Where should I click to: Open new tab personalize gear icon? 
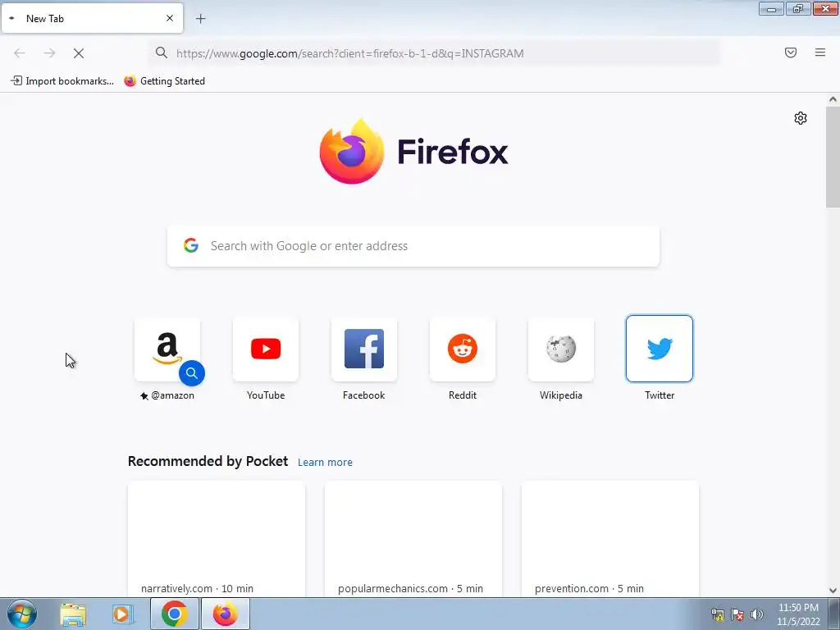pos(801,118)
